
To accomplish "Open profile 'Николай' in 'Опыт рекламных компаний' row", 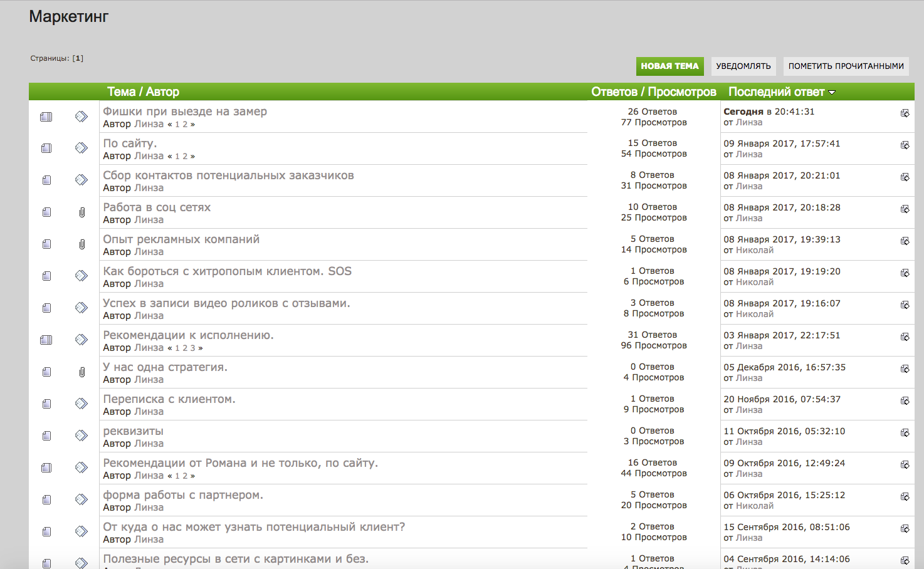I will pyautogui.click(x=754, y=250).
